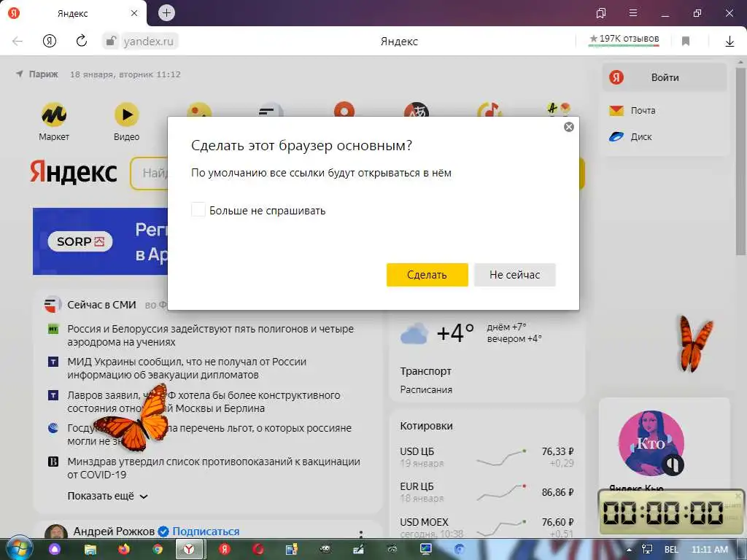Click the 11:11 AM taskbar clock
747x560 pixels.
[x=710, y=550]
